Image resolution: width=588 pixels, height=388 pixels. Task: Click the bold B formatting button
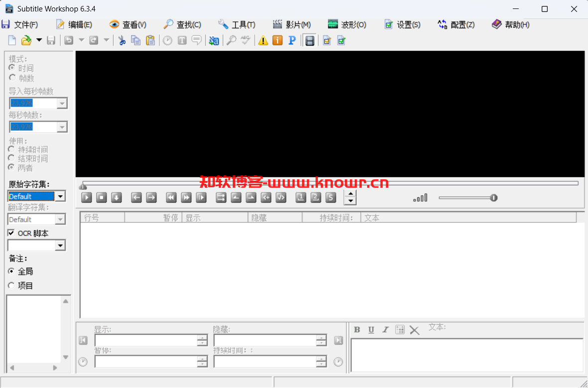(x=357, y=330)
